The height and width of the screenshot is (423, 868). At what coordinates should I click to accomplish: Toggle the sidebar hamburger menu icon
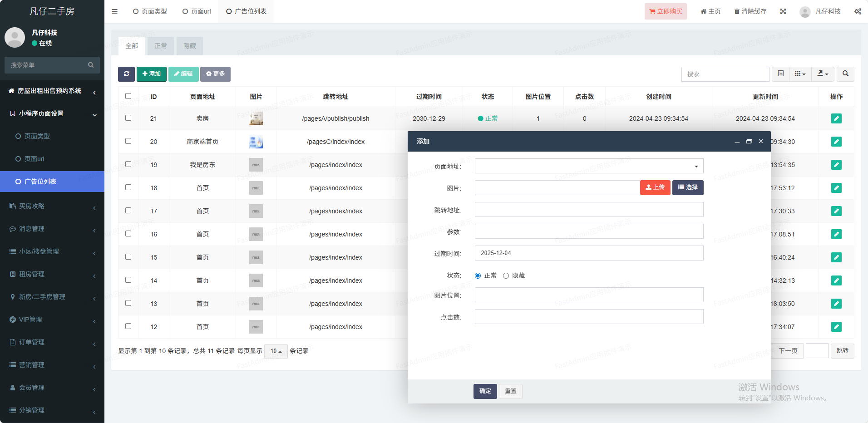point(115,11)
